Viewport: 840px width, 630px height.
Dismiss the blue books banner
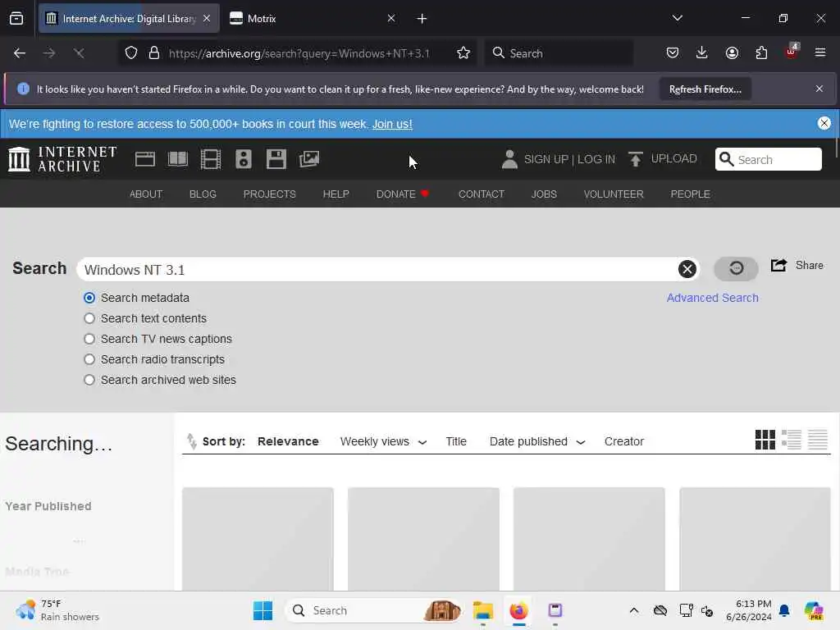(824, 123)
